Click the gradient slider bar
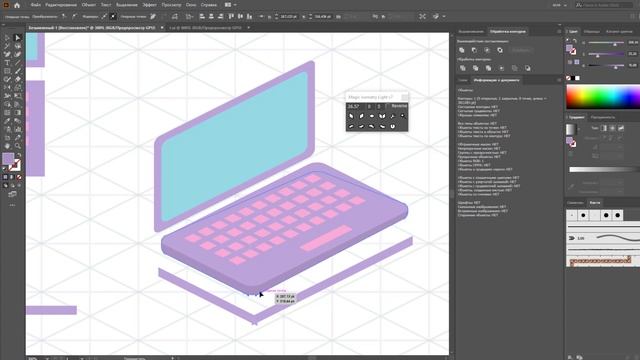The image size is (640, 360). (x=604, y=169)
